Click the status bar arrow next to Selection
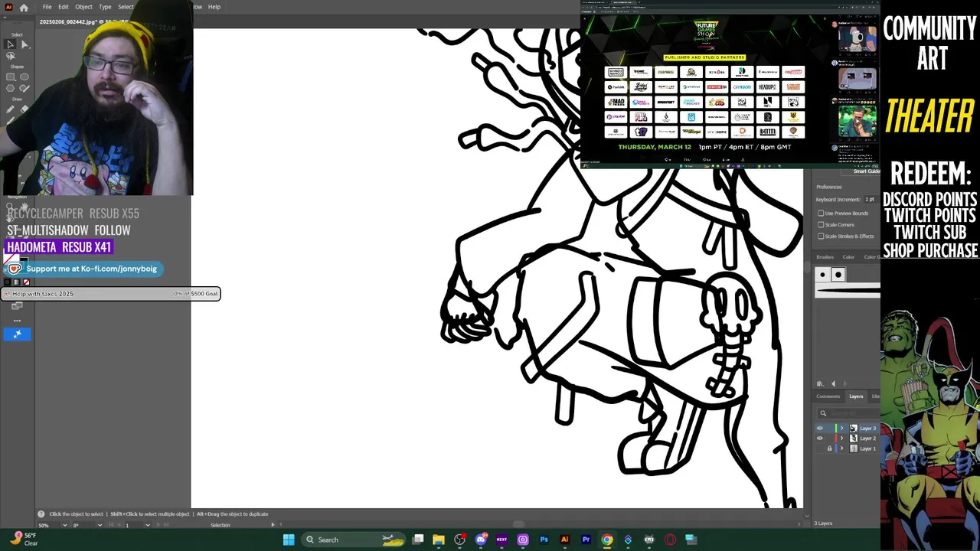The image size is (980, 551). click(273, 525)
